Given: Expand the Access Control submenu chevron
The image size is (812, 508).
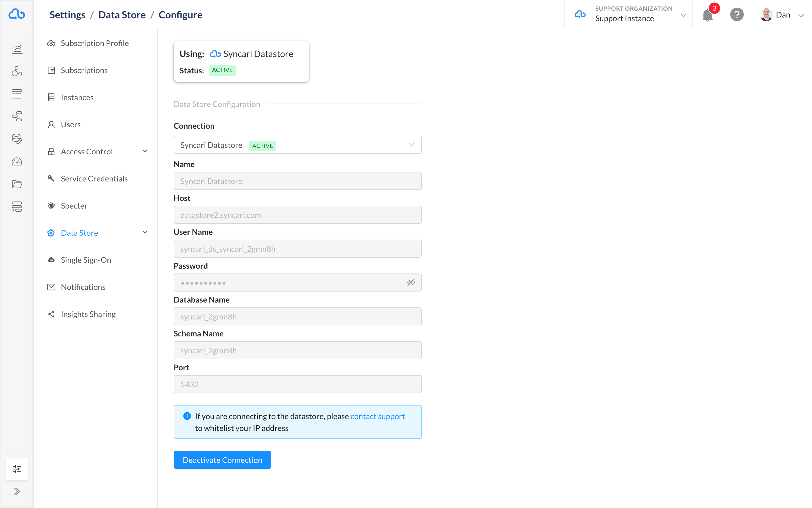Looking at the screenshot, I should (x=145, y=151).
